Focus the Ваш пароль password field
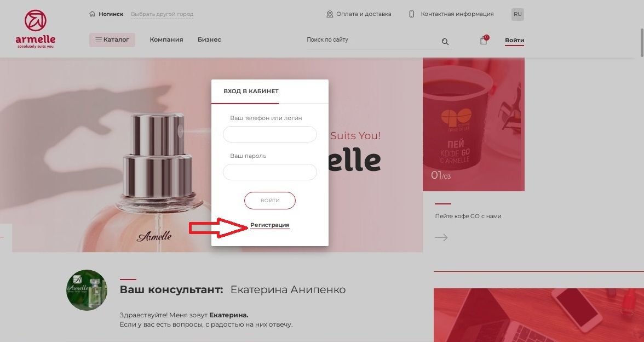 pos(270,172)
